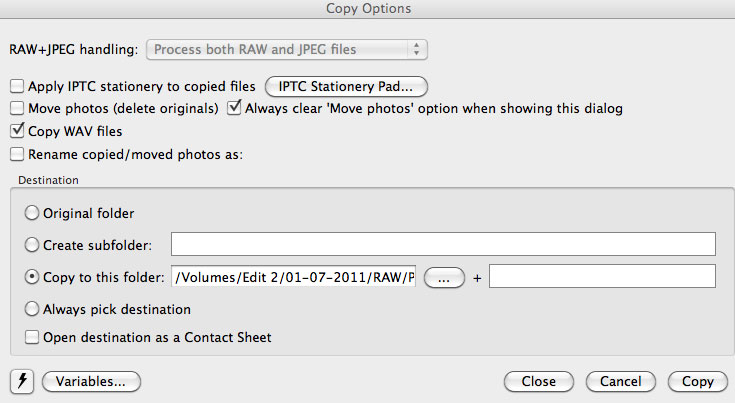Click the Cancel button
This screenshot has height=403, width=735.
(621, 382)
